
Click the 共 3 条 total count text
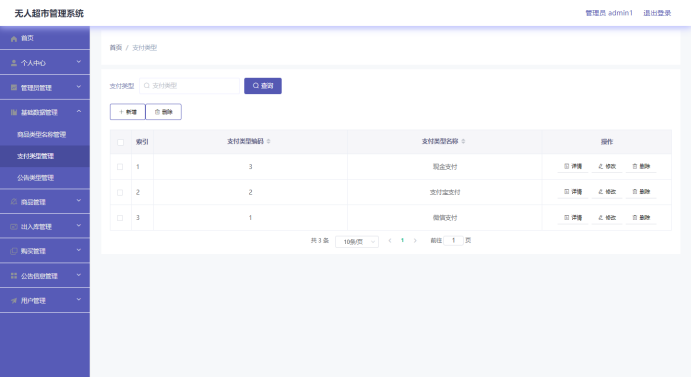pyautogui.click(x=320, y=241)
